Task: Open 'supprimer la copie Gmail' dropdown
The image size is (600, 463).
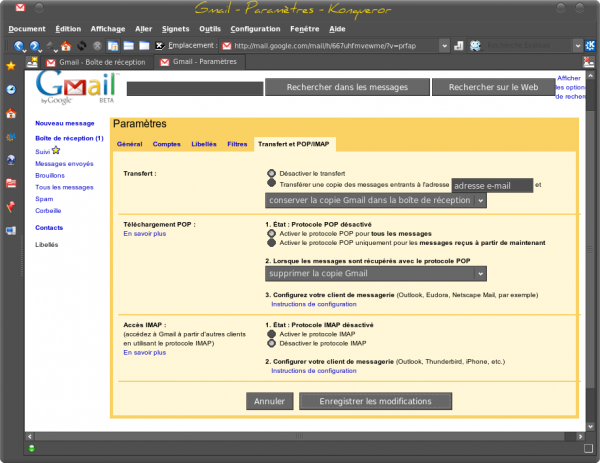Action: [376, 274]
